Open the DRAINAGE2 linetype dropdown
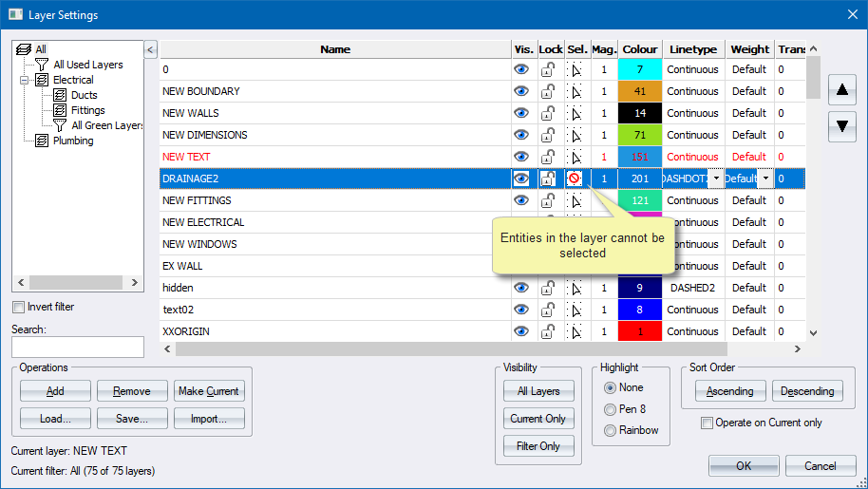Viewport: 868px width, 489px height. pos(715,179)
